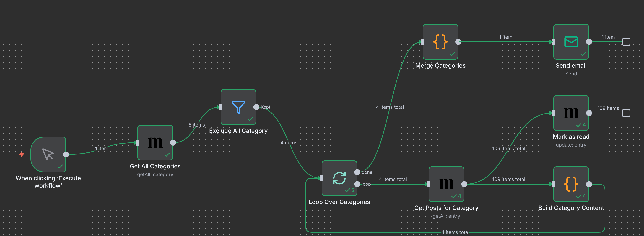Add node after Send email output

626,42
